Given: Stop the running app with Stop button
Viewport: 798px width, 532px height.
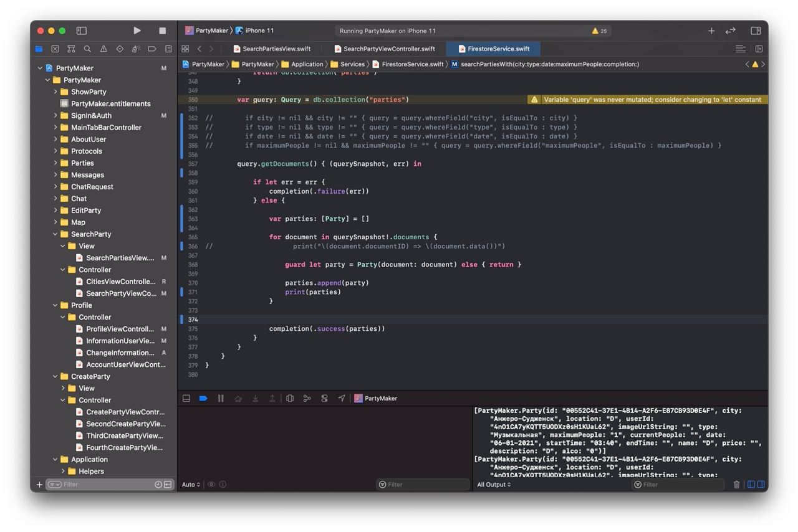Looking at the screenshot, I should (163, 31).
